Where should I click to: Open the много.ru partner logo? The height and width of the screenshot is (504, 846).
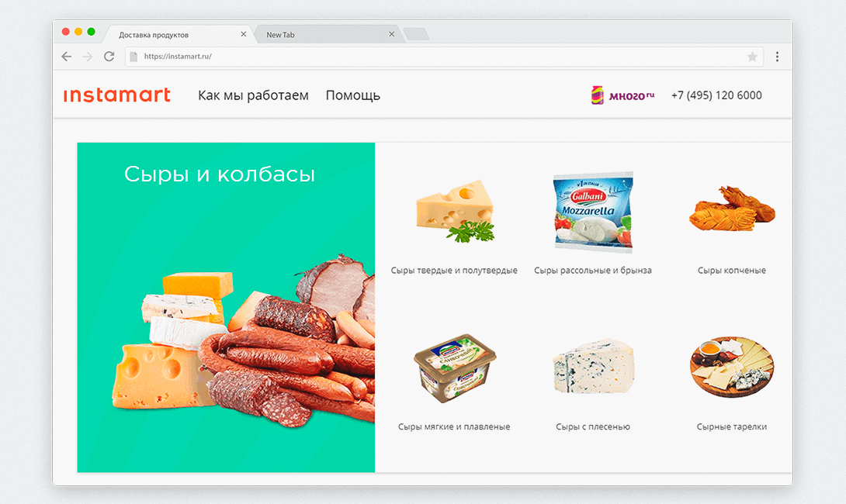(622, 95)
